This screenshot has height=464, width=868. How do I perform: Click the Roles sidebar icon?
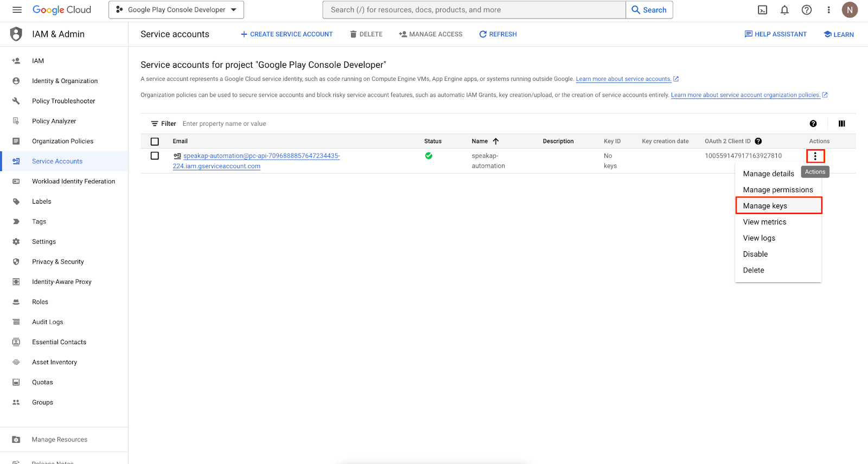(x=16, y=302)
